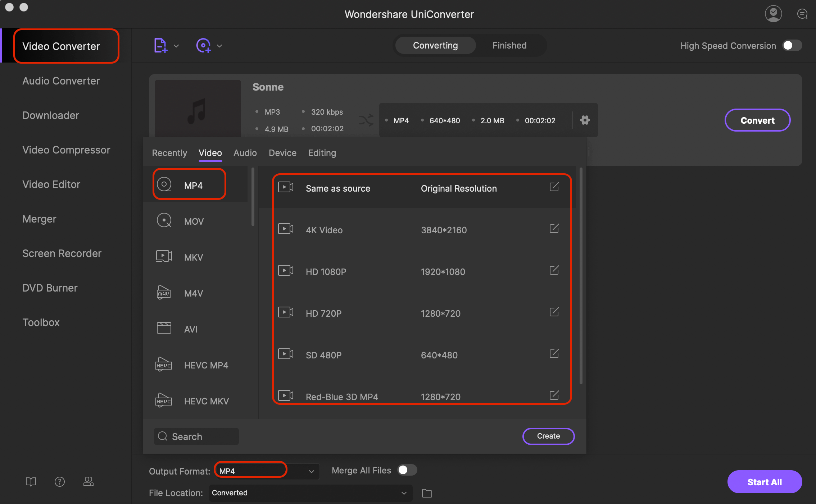Image resolution: width=816 pixels, height=504 pixels.
Task: Click the Screen Recorder sidebar icon
Action: point(62,253)
